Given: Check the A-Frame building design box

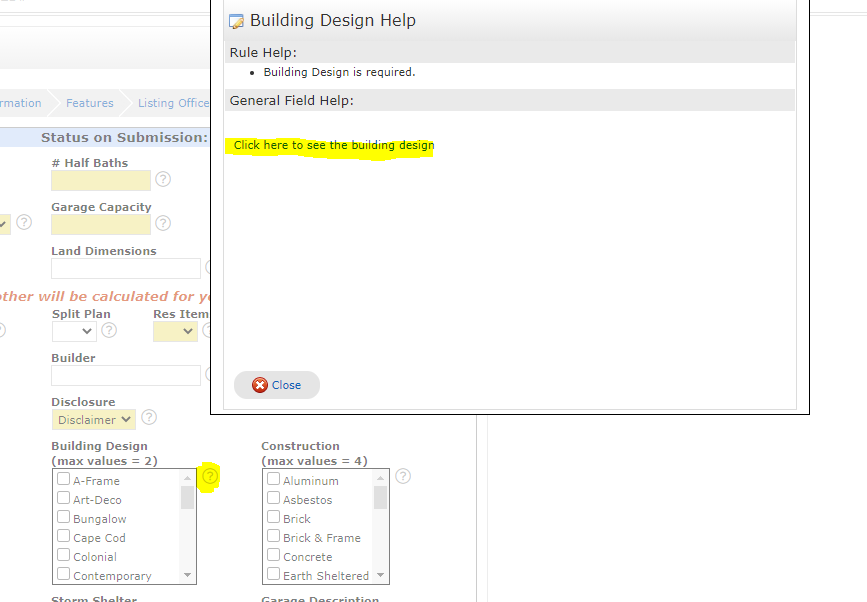Looking at the screenshot, I should click(64, 480).
